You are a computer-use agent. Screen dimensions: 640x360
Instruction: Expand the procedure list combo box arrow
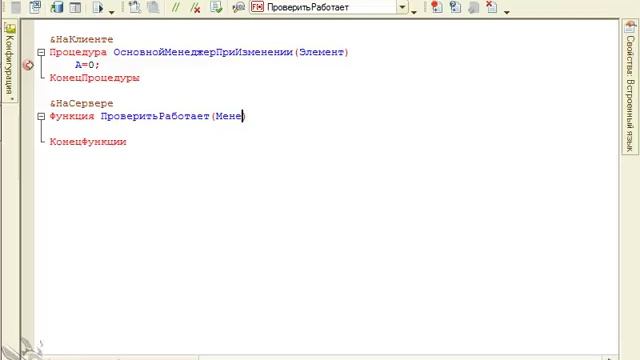tap(402, 7)
